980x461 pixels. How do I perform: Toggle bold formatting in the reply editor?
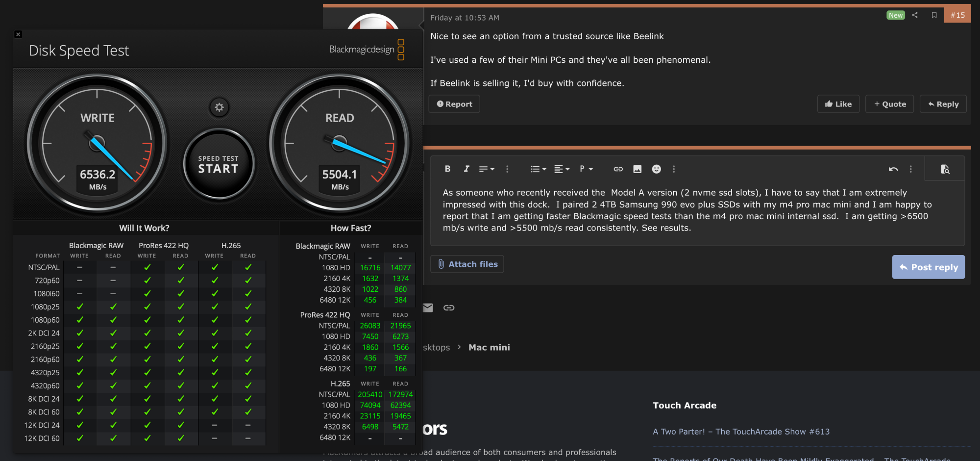pyautogui.click(x=447, y=169)
